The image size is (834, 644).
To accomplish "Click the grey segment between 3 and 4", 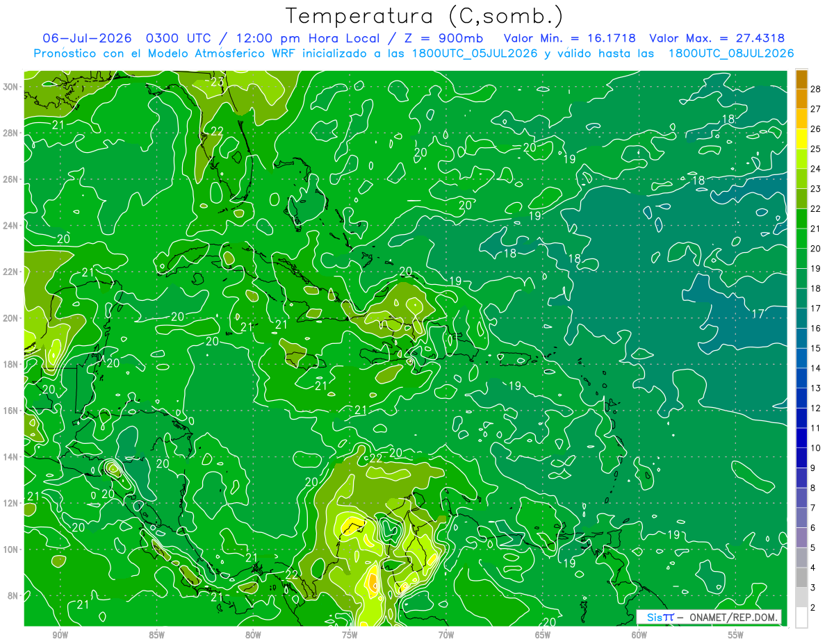I will [x=801, y=578].
